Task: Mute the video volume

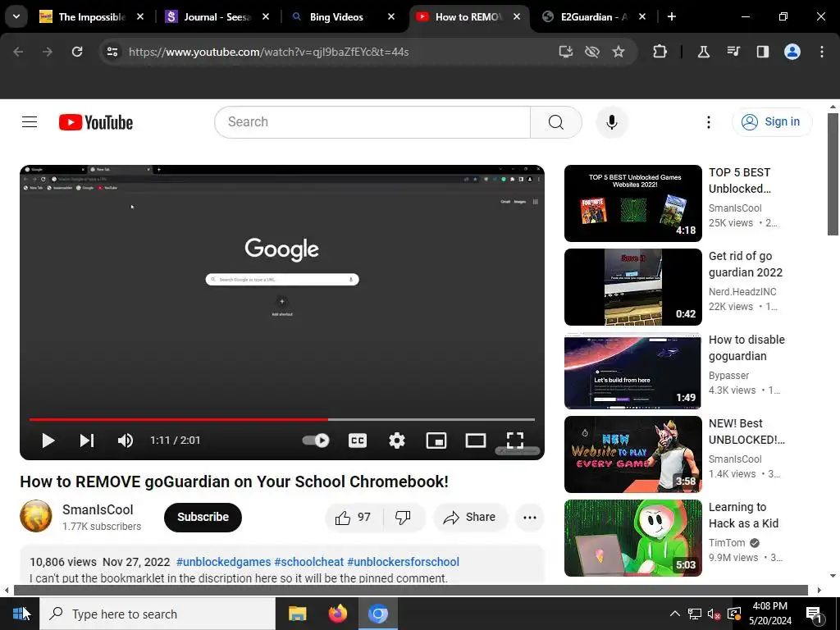Action: coord(126,441)
